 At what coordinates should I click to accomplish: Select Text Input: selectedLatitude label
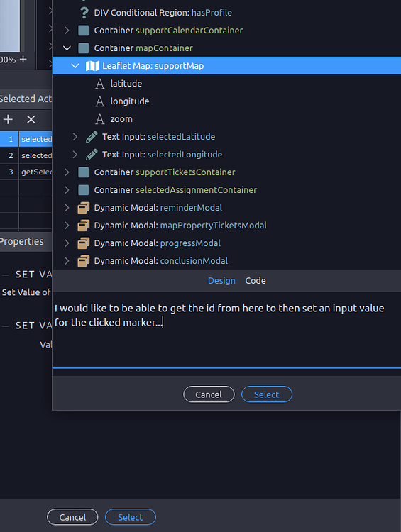point(158,137)
